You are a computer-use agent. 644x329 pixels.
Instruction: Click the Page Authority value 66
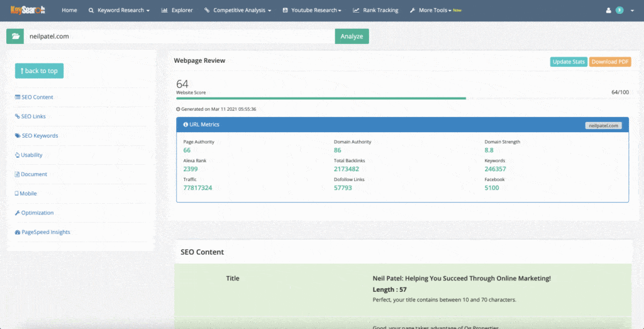(187, 150)
